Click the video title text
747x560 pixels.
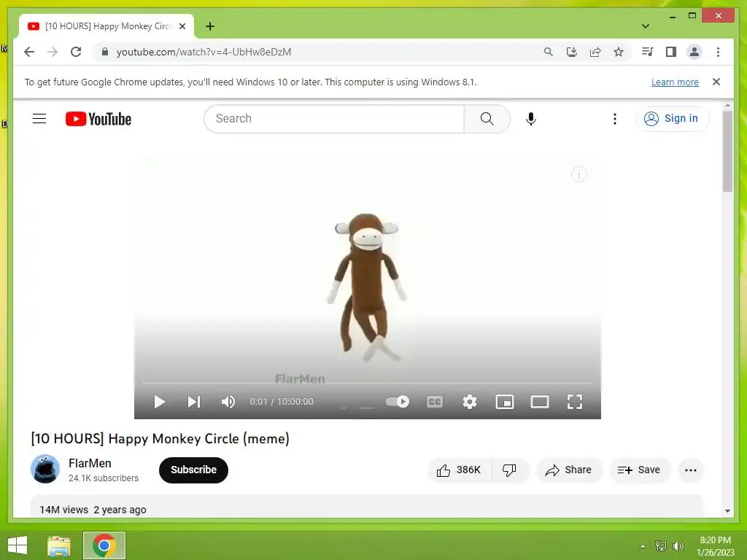160,438
